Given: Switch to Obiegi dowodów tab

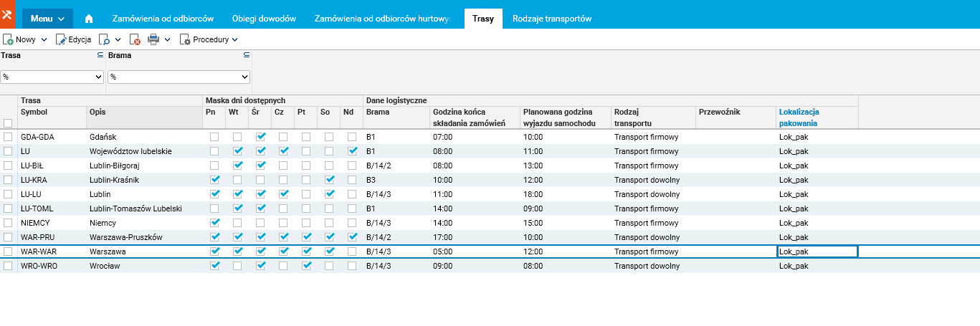Looking at the screenshot, I should click(x=264, y=19).
